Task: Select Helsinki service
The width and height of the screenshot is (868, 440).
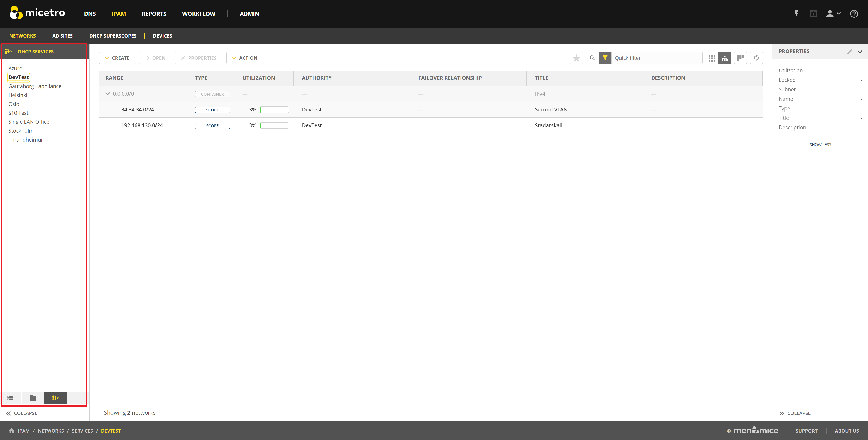Action: [17, 95]
